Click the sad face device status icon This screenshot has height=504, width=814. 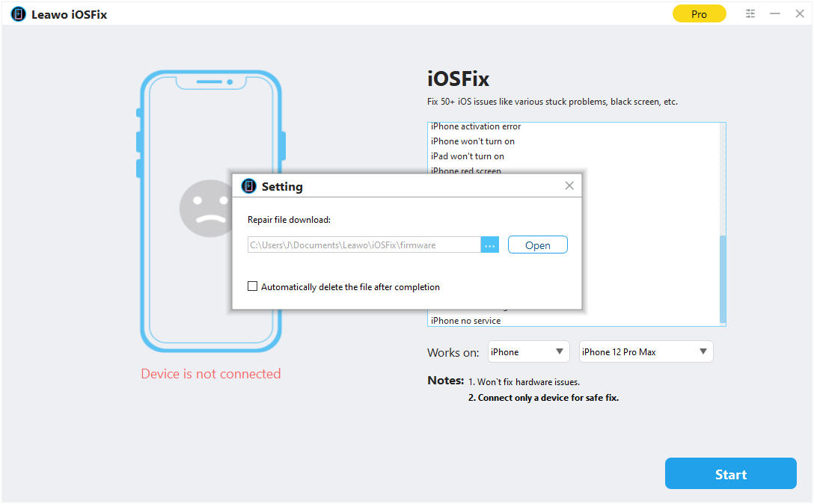206,209
